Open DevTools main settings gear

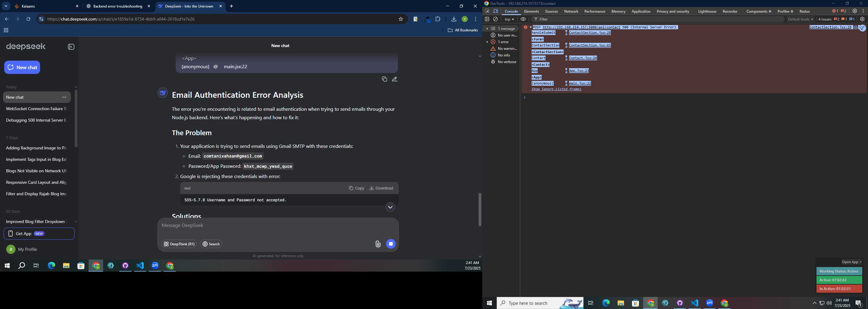tap(854, 11)
